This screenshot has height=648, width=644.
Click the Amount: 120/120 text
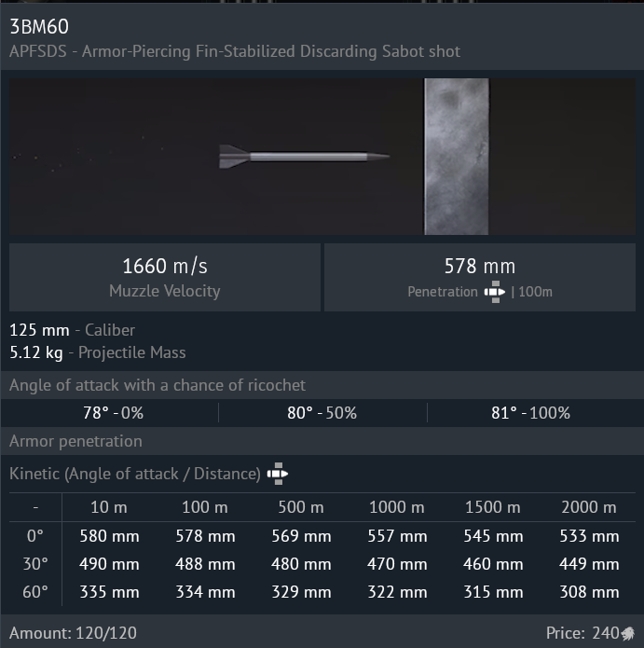(73, 633)
